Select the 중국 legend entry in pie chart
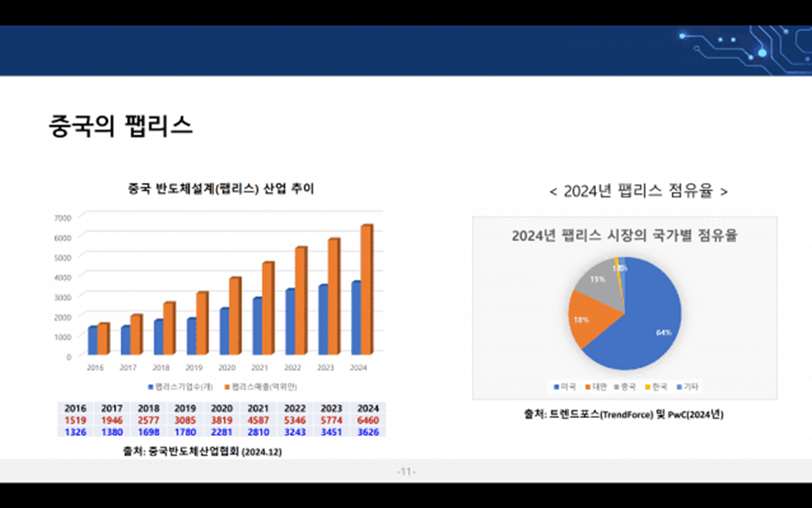The image size is (812, 508). (624, 386)
